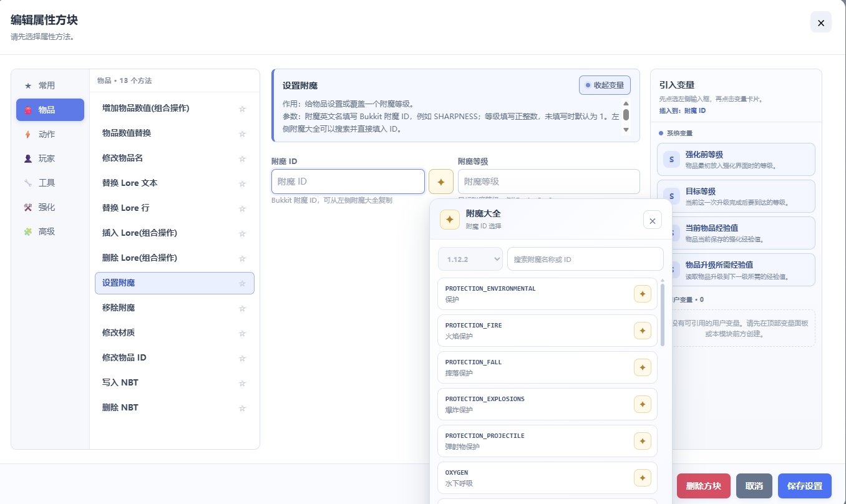Insert PROTECTION_PROJECTILE using its sparkle icon
Screen dimensions: 846x504
[643, 441]
